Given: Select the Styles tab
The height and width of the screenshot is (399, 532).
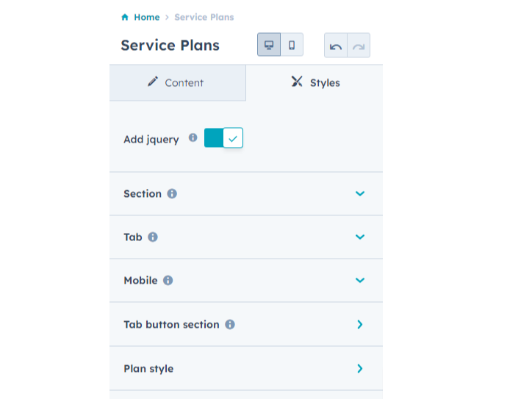Looking at the screenshot, I should pos(315,83).
